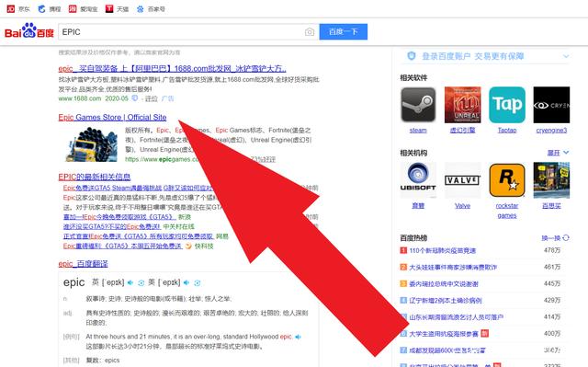Open the Valve text link

click(x=462, y=206)
